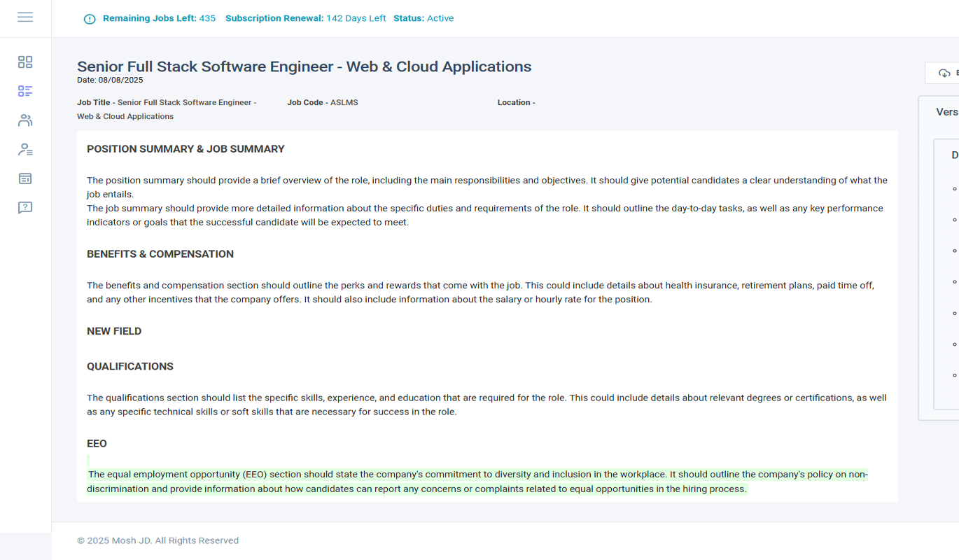Screen dimensions: 959x560
Task: Select the highlighted job listings sidebar icon
Action: click(x=25, y=91)
